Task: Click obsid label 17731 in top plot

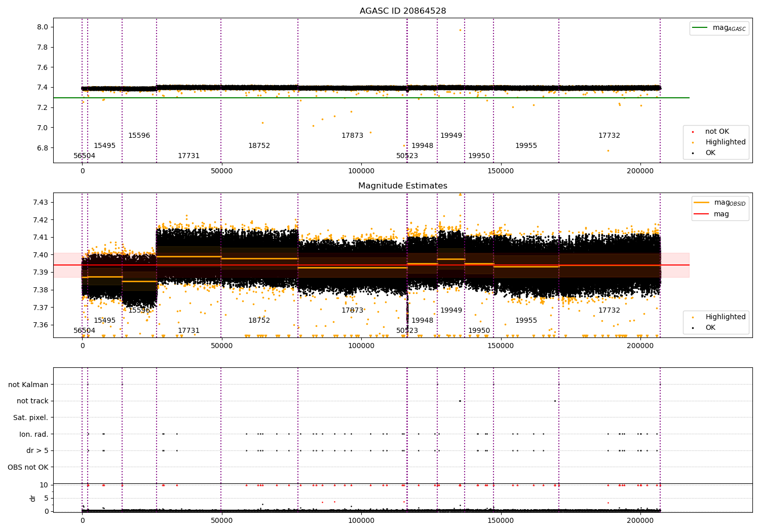Action: pos(189,156)
